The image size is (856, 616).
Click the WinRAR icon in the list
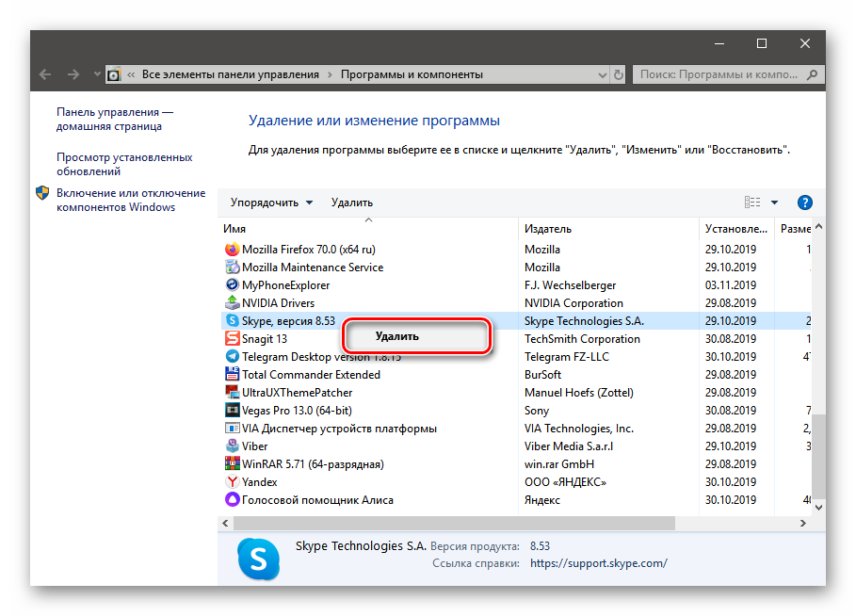click(233, 464)
